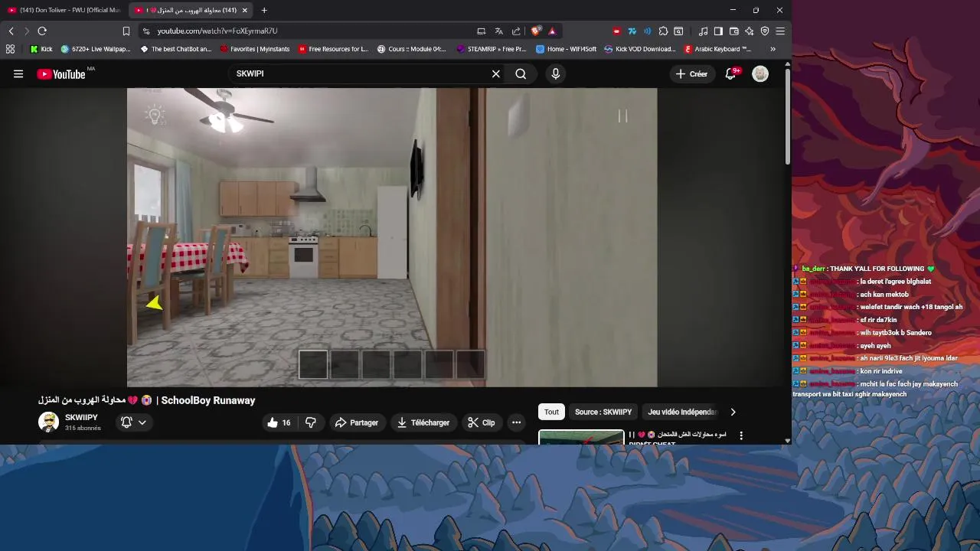
Task: Open YouTube notifications bell
Action: pyautogui.click(x=732, y=73)
